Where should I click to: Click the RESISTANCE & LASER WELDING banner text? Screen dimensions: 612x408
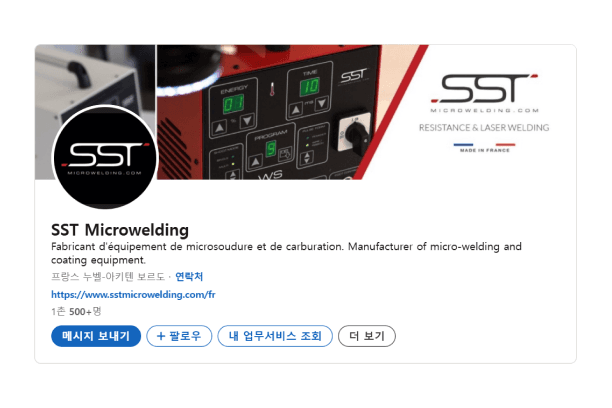(484, 128)
